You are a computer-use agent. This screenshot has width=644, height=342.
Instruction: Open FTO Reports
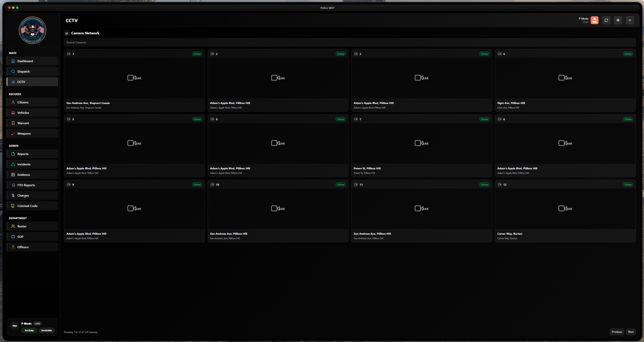click(x=33, y=185)
